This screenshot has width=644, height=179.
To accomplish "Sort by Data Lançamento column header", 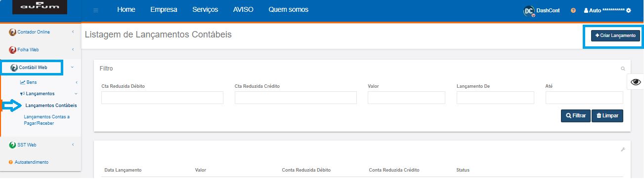I will 123,170.
